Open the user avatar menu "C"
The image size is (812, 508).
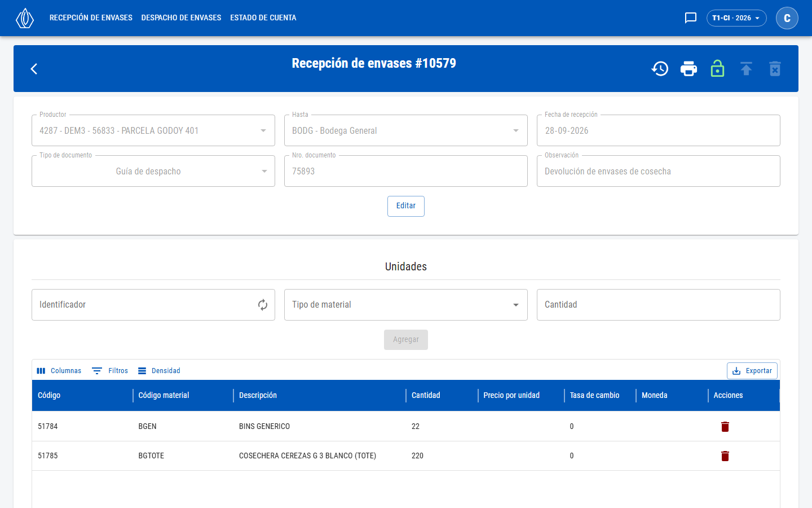pos(787,18)
